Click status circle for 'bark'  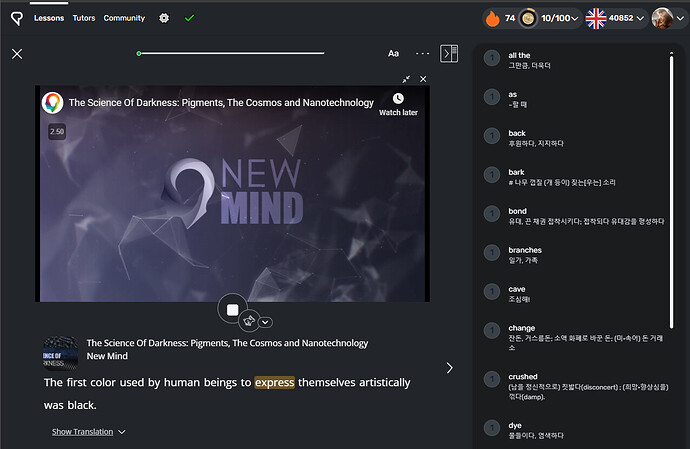492,175
